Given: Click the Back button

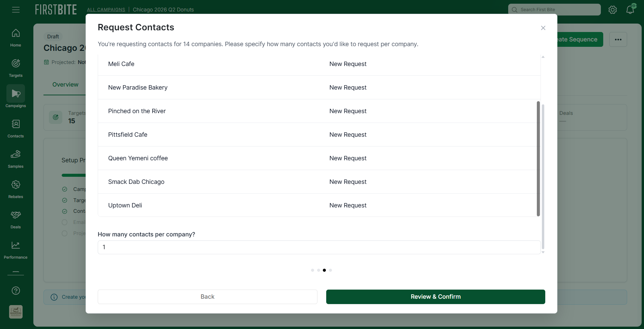Looking at the screenshot, I should click(208, 297).
